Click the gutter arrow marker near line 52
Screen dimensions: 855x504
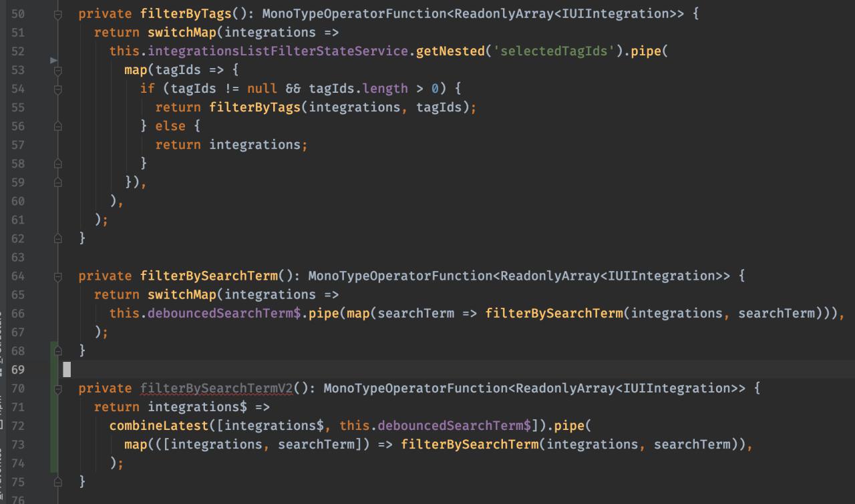pos(54,61)
